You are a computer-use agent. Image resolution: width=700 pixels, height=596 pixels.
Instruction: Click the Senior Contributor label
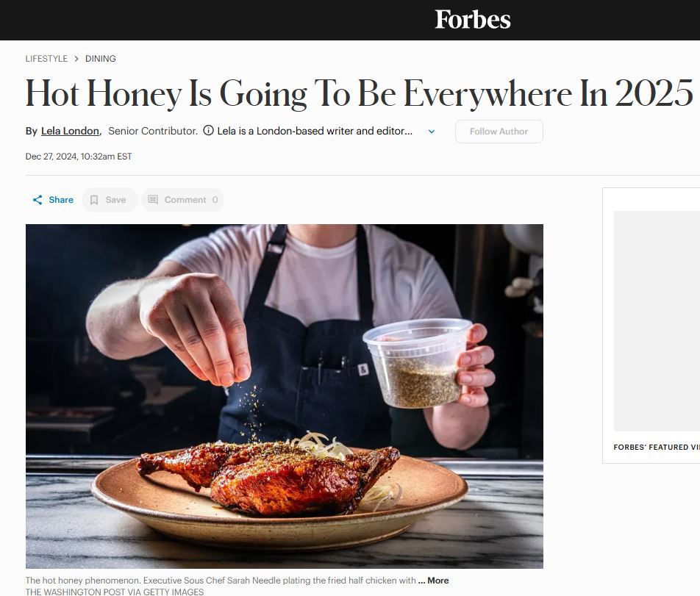[x=152, y=131]
